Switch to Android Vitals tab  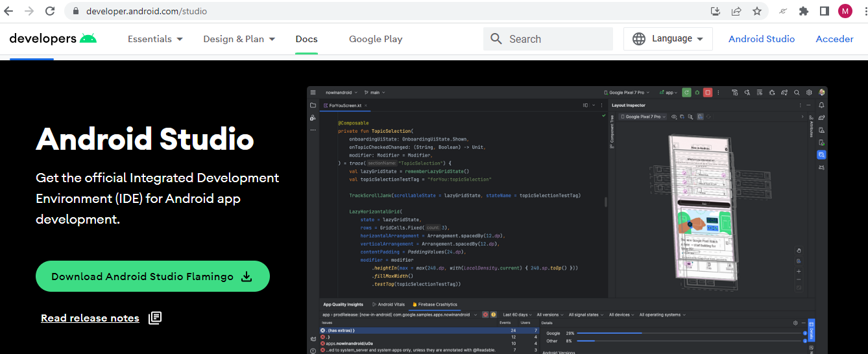(x=389, y=304)
